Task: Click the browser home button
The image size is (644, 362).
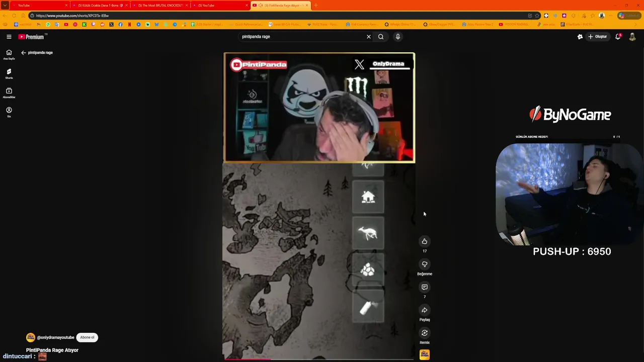Action: coord(23,16)
